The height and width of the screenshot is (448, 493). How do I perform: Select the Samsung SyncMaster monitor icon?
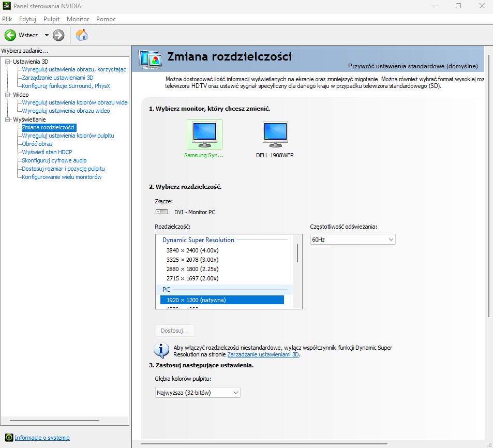coord(204,135)
